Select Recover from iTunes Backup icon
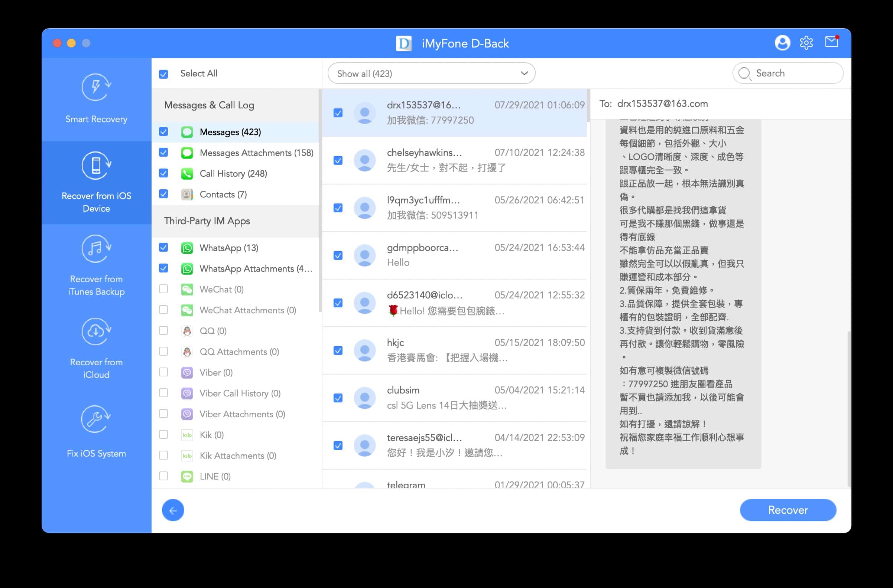Viewport: 893px width, 588px height. (x=96, y=249)
